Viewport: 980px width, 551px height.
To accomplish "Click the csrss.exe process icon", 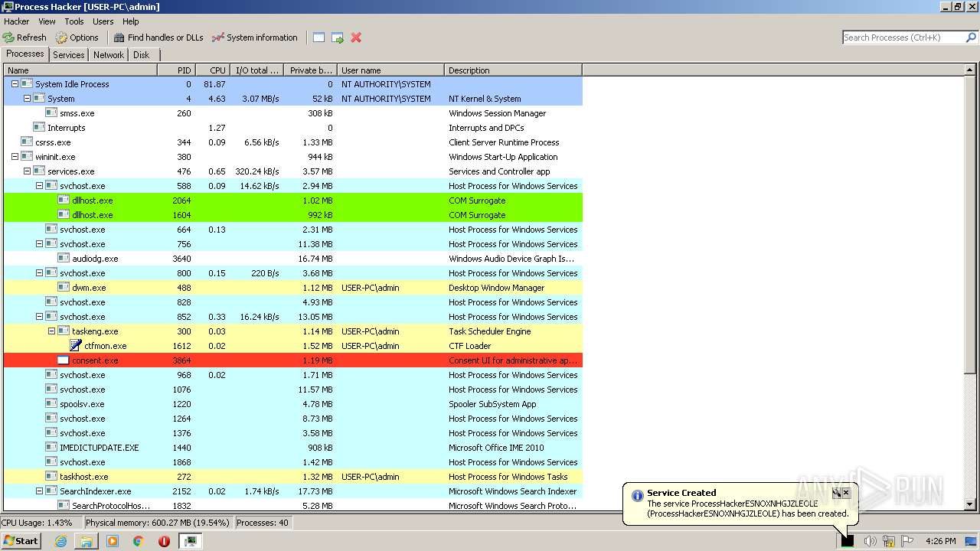I will pyautogui.click(x=27, y=142).
